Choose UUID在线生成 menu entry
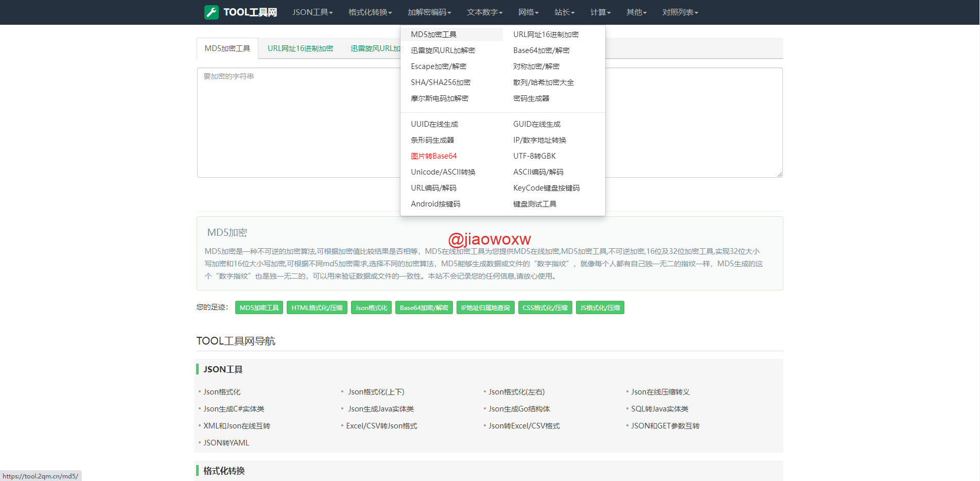This screenshot has width=980, height=481. [x=434, y=124]
